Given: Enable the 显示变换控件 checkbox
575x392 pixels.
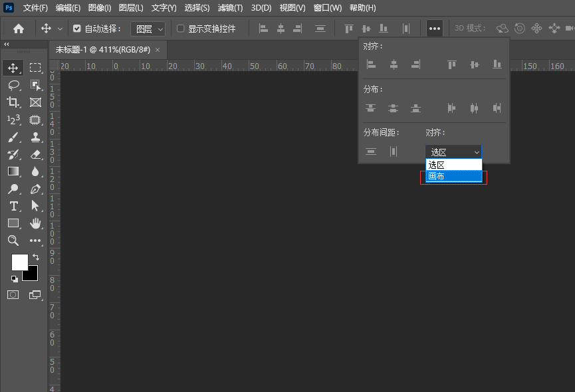Looking at the screenshot, I should pos(181,29).
